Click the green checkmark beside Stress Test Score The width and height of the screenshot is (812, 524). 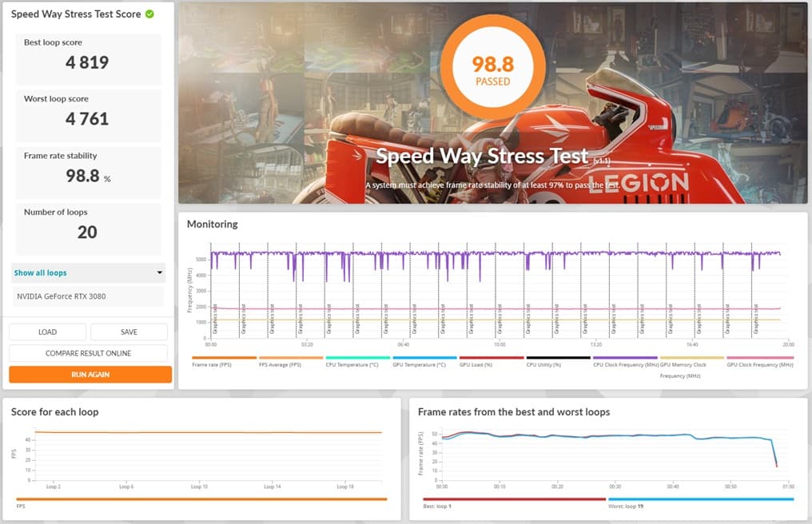[149, 14]
